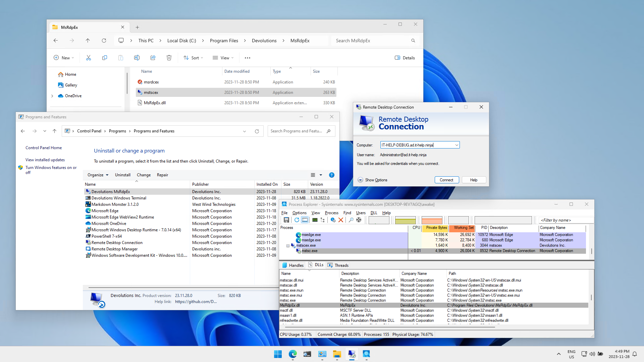Click Devolutions MsRdpEx entry in programs list

coord(111,191)
